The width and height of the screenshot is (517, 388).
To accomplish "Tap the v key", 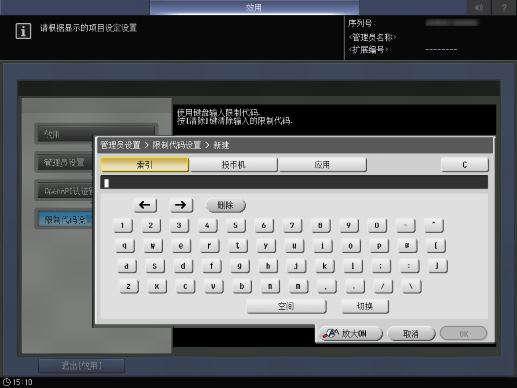I will pos(213,286).
